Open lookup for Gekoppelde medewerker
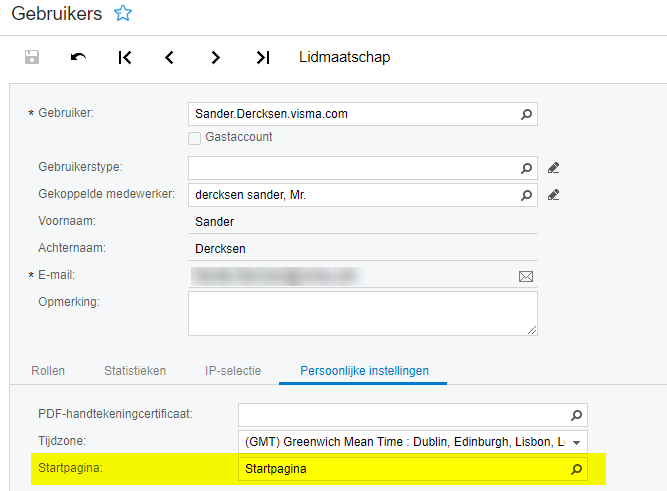The image size is (667, 491). point(526,195)
